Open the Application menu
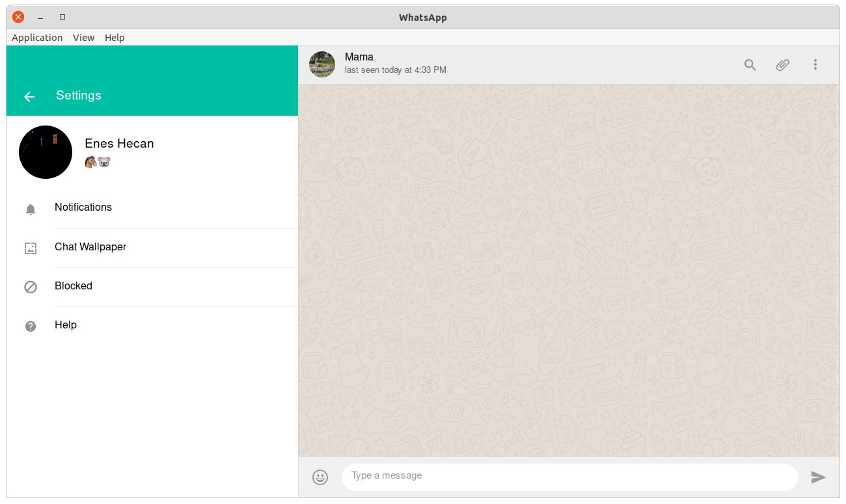 pyautogui.click(x=37, y=38)
